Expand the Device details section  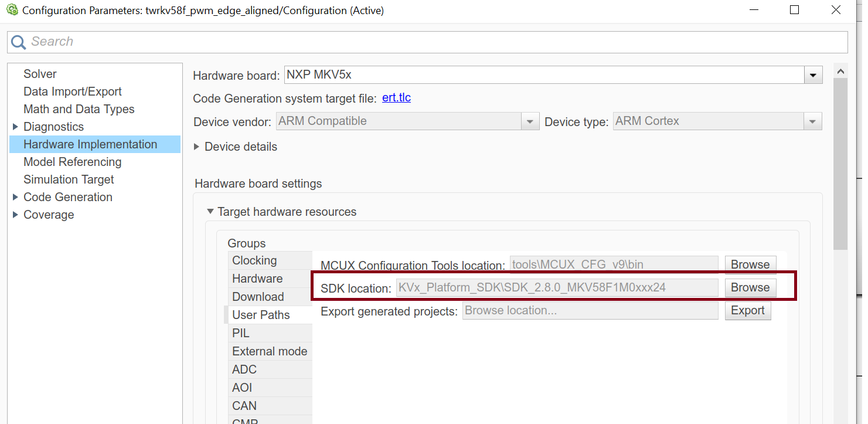coord(196,147)
